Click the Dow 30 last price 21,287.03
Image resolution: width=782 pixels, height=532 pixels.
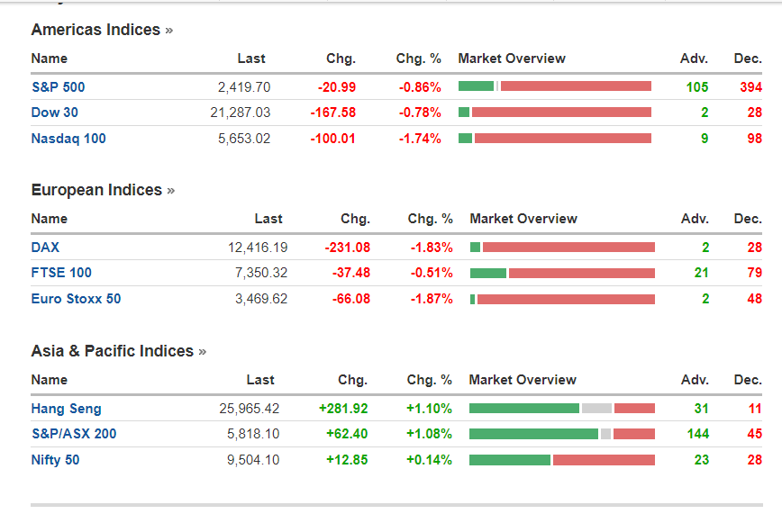pyautogui.click(x=240, y=113)
